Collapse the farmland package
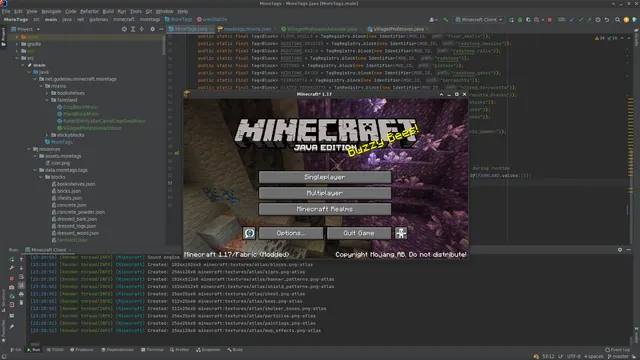This screenshot has height=360, width=640. pyautogui.click(x=47, y=100)
